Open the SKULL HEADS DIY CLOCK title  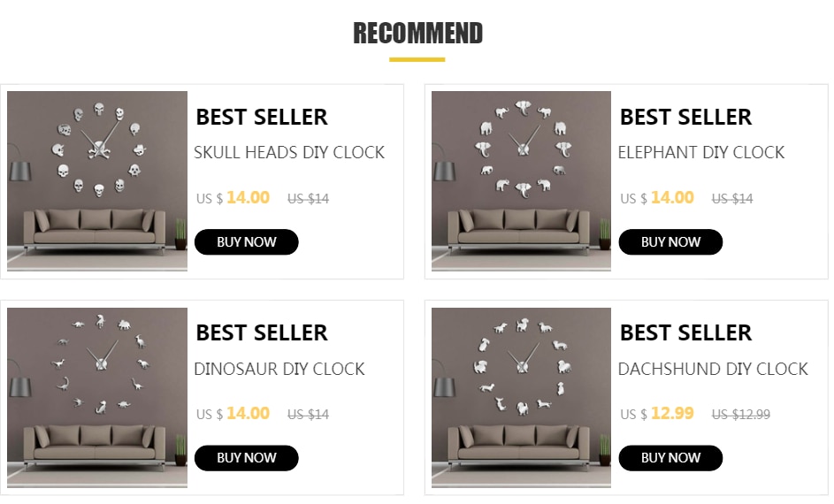click(289, 153)
